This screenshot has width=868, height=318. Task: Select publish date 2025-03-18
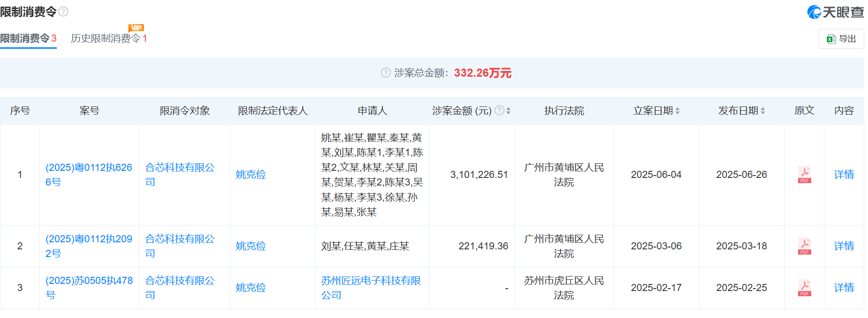(x=741, y=246)
